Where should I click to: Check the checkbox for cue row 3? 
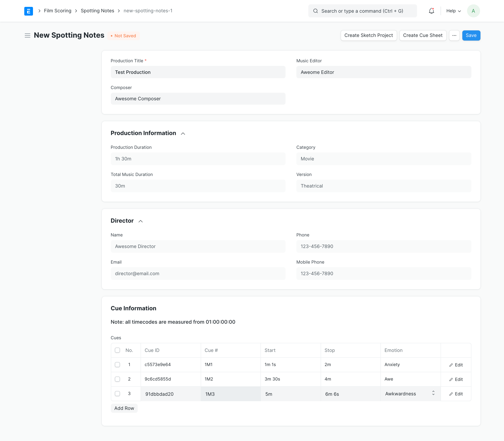click(117, 394)
